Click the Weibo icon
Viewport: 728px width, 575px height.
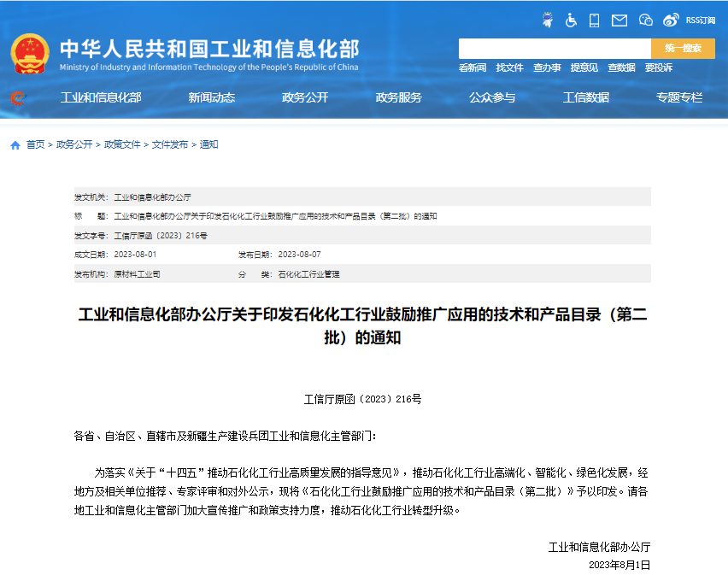pyautogui.click(x=672, y=20)
